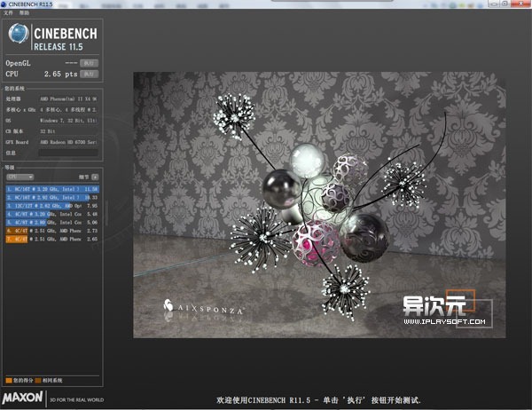
Task: Open the 帮助 (Help) menu
Action: click(24, 13)
